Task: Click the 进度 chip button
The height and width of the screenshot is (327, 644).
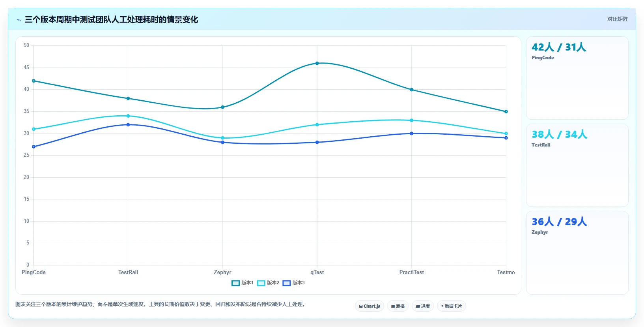Action: click(x=423, y=306)
